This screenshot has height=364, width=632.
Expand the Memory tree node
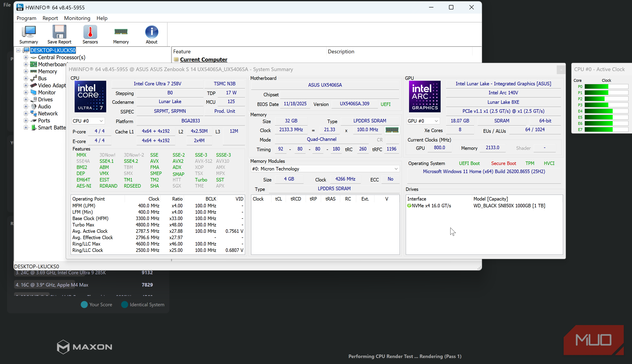click(x=26, y=71)
